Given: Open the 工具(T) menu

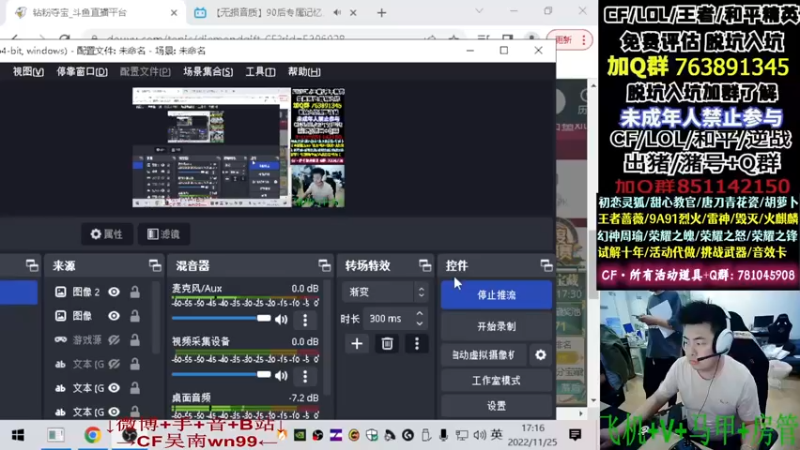Looking at the screenshot, I should [x=260, y=72].
